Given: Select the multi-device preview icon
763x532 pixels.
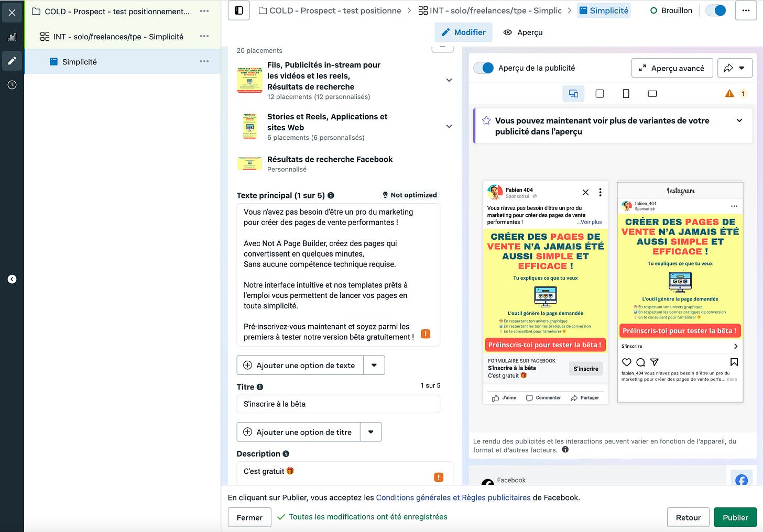Looking at the screenshot, I should click(x=573, y=93).
